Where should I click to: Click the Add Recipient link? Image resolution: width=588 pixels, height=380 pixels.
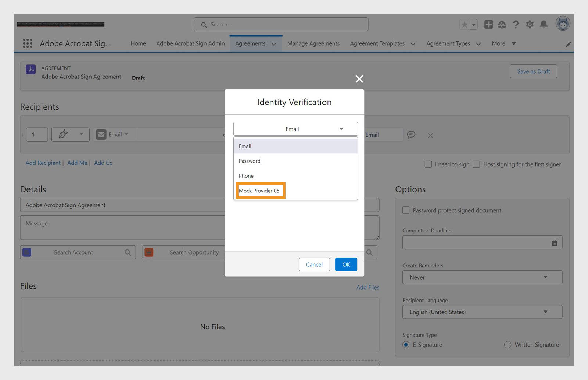click(43, 163)
